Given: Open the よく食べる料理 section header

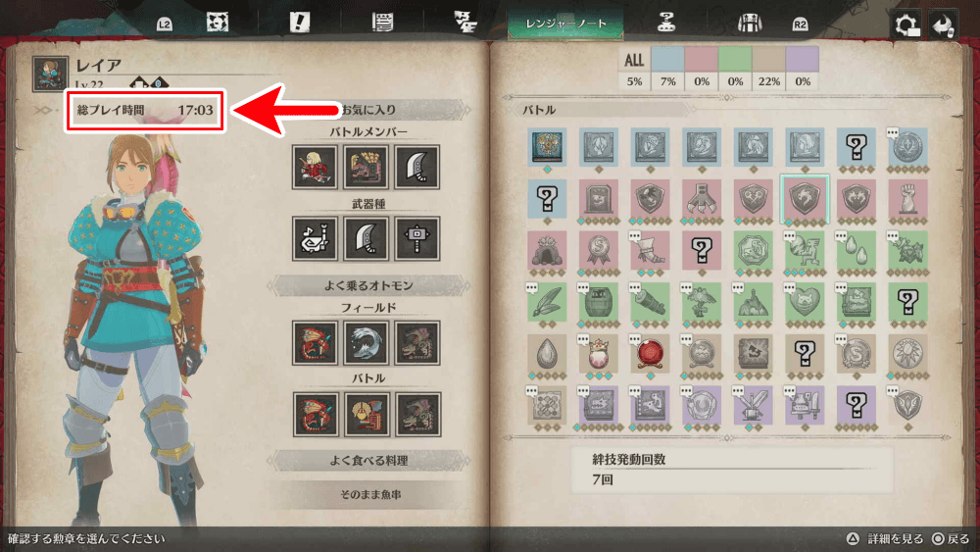Looking at the screenshot, I should pyautogui.click(x=368, y=461).
